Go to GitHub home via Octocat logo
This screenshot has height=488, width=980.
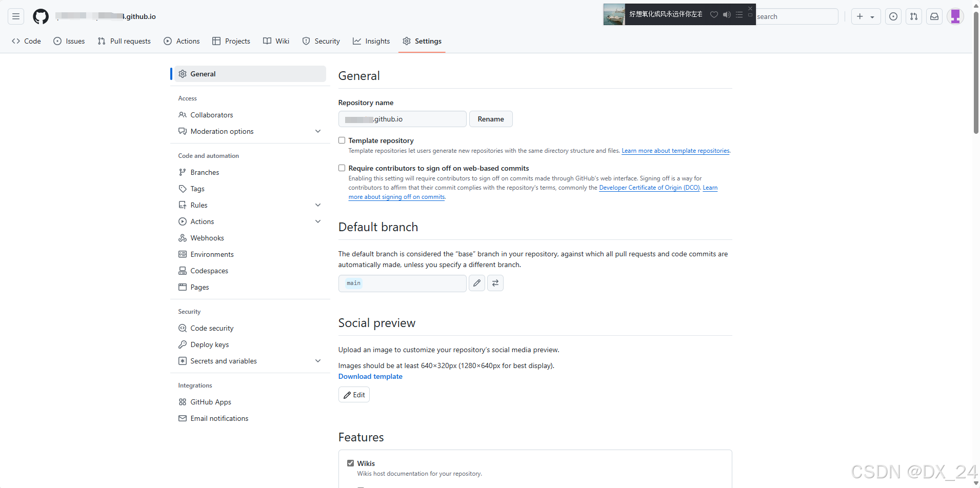[x=41, y=16]
